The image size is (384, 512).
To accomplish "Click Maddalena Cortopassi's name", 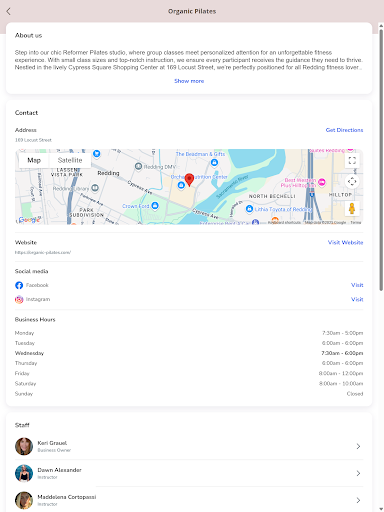I will (x=67, y=497).
